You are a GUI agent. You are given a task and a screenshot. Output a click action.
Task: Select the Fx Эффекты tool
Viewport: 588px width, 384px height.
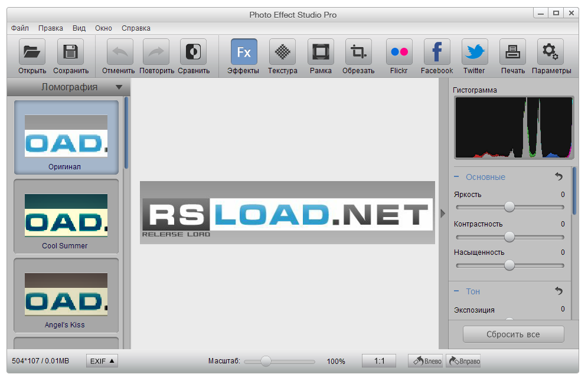pos(244,52)
